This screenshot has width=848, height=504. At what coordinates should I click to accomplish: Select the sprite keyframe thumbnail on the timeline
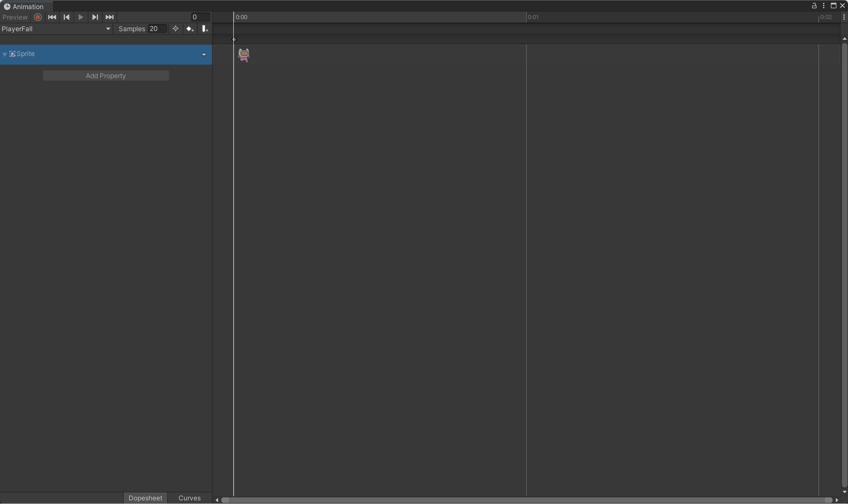coord(244,55)
